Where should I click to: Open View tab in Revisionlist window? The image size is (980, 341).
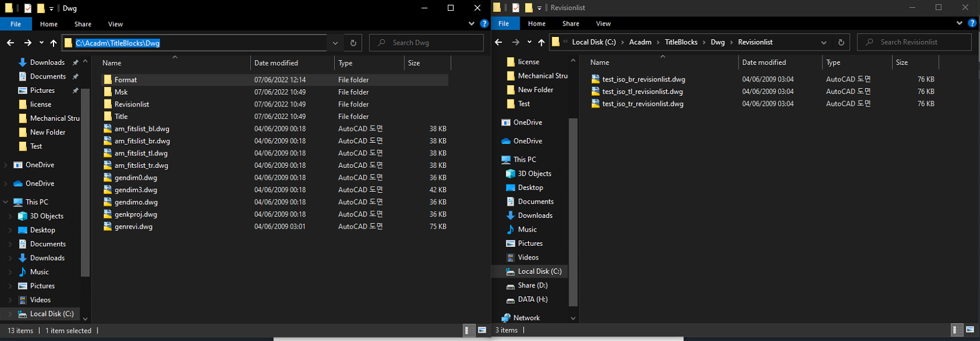pyautogui.click(x=603, y=24)
